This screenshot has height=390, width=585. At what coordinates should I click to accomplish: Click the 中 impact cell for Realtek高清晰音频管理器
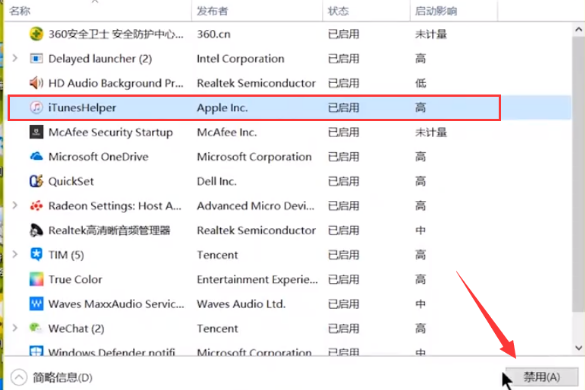tap(420, 231)
